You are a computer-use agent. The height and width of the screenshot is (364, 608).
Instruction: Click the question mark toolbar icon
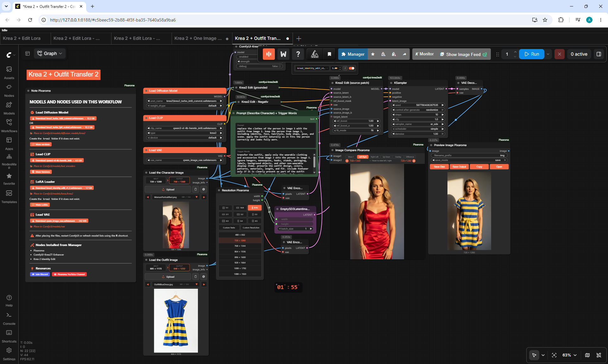coord(298,54)
